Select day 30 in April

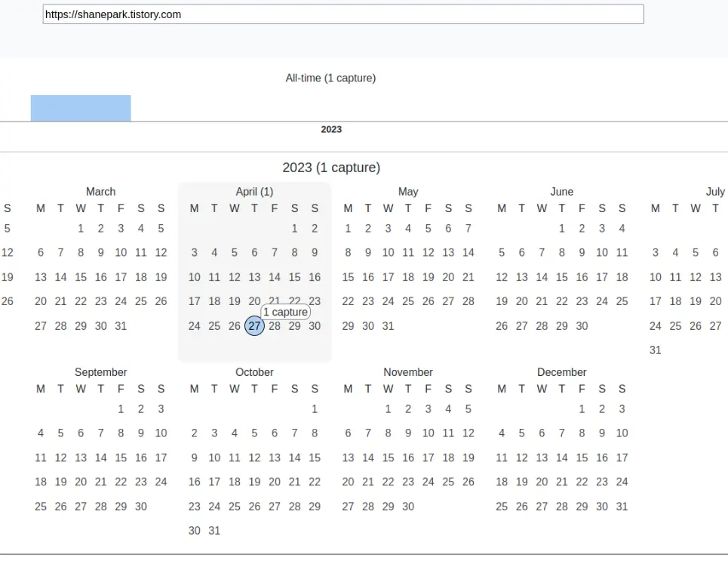click(315, 326)
